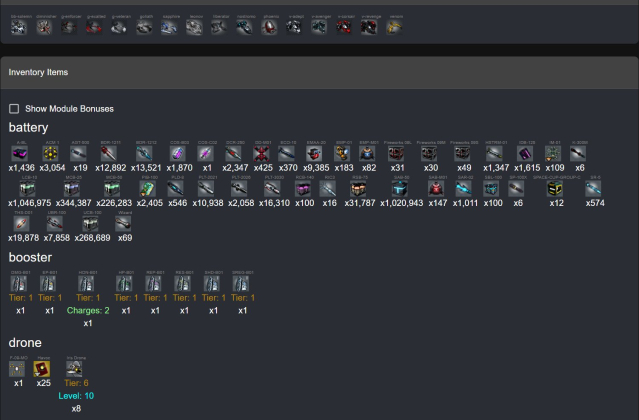Click the RSB-75 ammo box icon

[x=358, y=189]
